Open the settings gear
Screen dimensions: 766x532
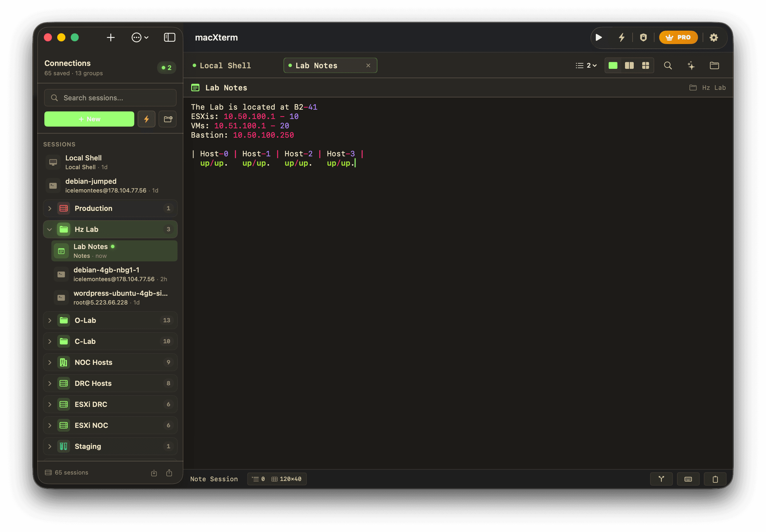click(714, 37)
